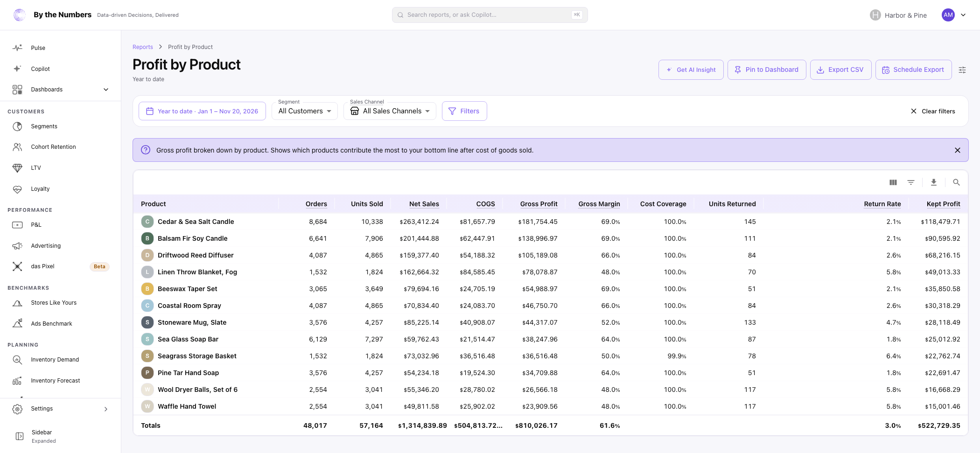The image size is (980, 453).
Task: Download table data via download icon
Action: 934,182
